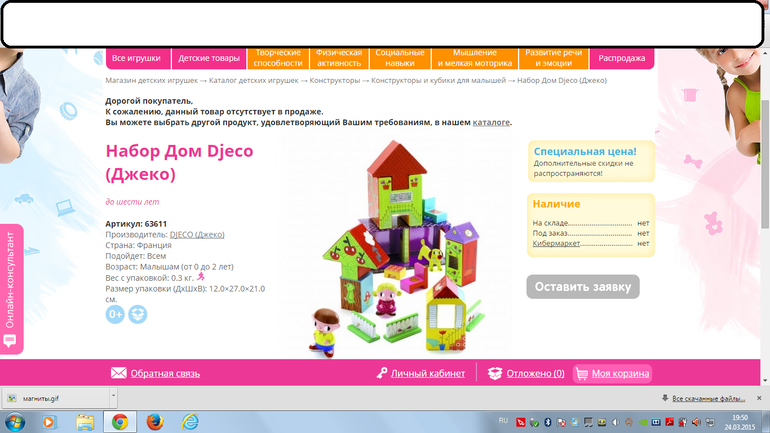Click Все скачанные файлы in downloads bar
Viewport: 770px width, 433px height.
pyautogui.click(x=708, y=398)
